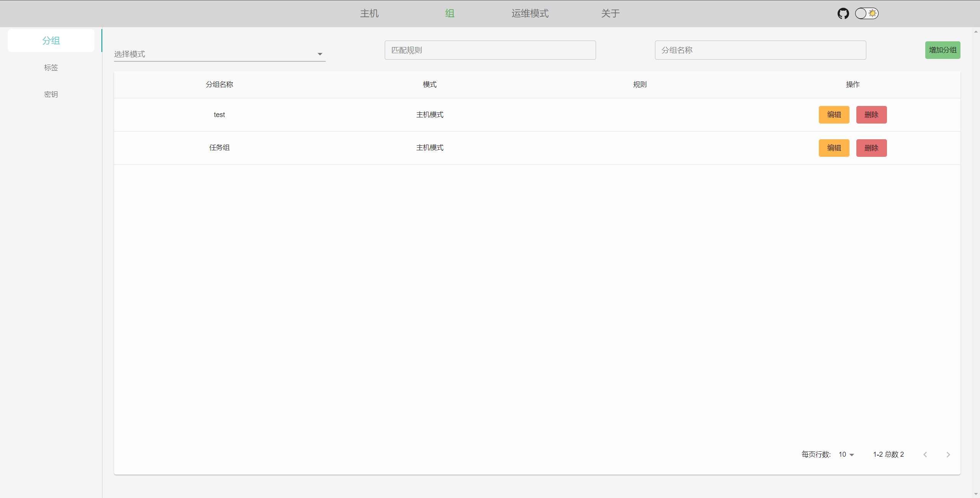
Task: Expand the 选择模式 dropdown
Action: (219, 54)
